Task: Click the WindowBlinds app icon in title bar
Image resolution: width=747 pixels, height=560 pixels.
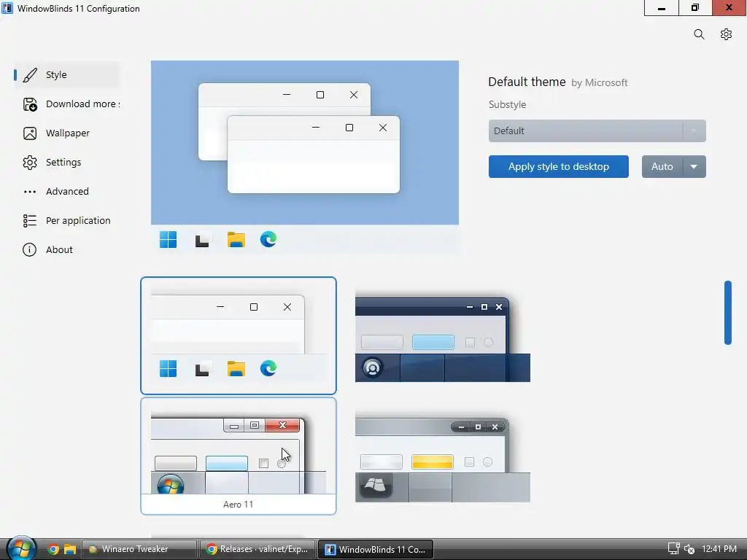Action: tap(7, 8)
